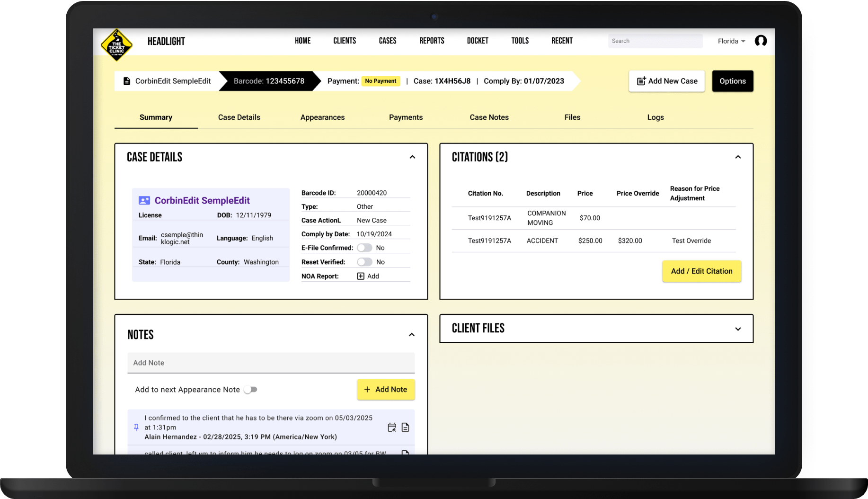Image resolution: width=868 pixels, height=499 pixels.
Task: Click the Test Override reason cell
Action: click(691, 241)
